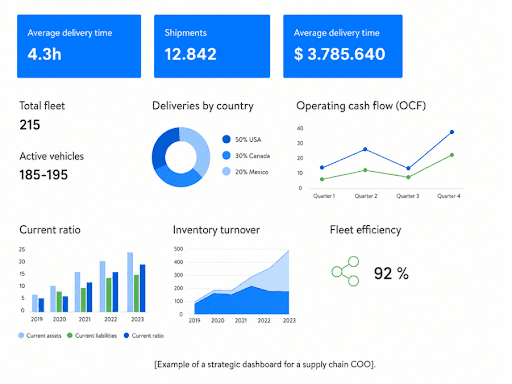
Task: Click the 92 % efficiency value
Action: point(391,274)
